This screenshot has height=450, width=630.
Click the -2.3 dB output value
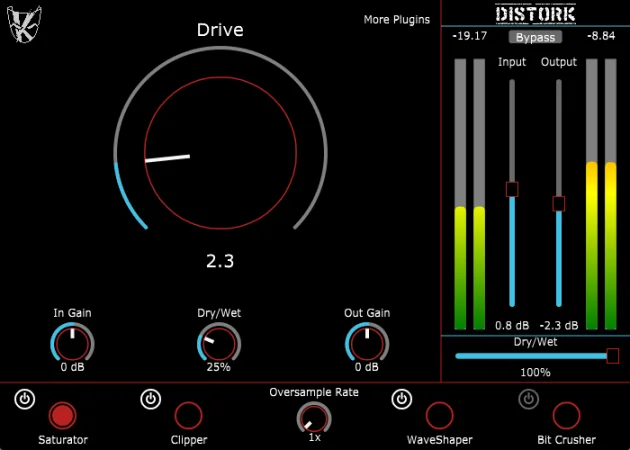[x=559, y=325]
